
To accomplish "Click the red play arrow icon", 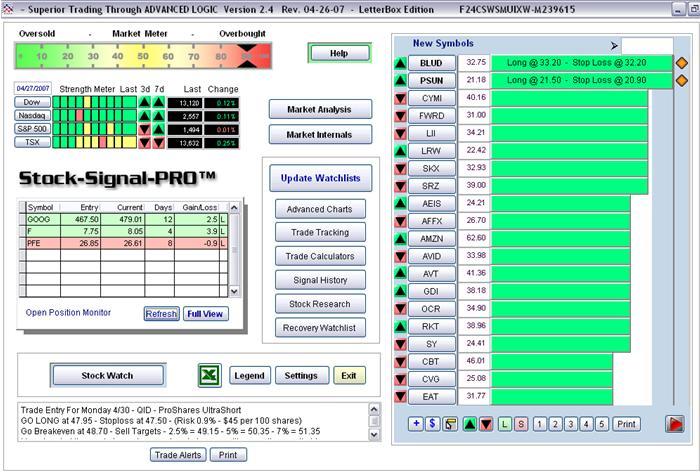I will (676, 424).
